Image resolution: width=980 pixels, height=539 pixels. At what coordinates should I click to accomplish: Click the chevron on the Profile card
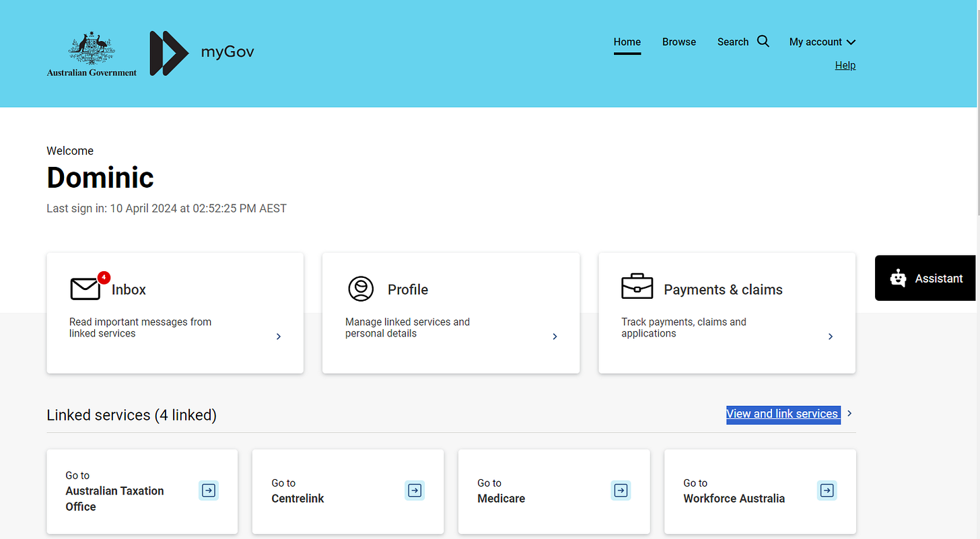(555, 336)
